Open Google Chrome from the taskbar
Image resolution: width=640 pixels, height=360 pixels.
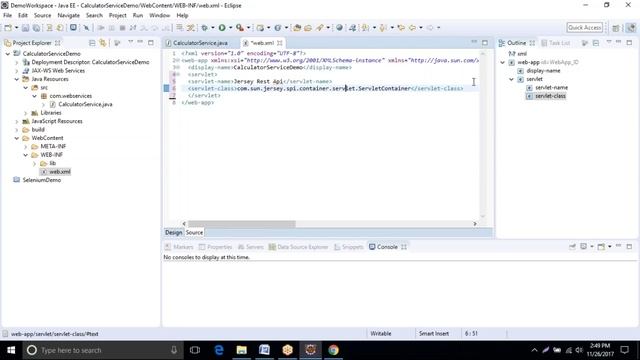333,350
